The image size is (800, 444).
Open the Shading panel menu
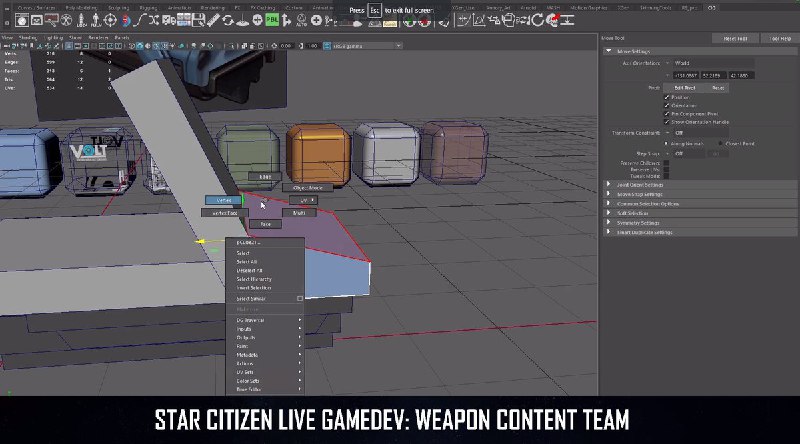click(x=28, y=38)
